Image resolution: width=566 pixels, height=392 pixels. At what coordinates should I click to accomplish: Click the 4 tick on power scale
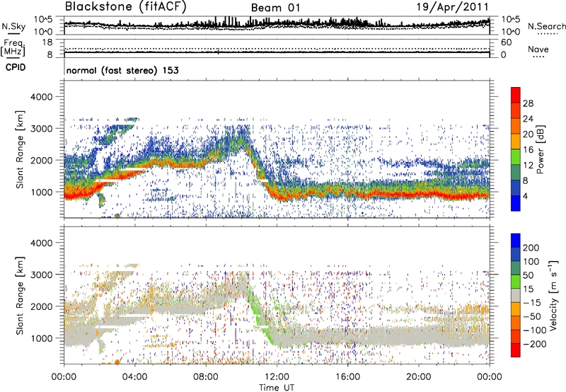click(x=525, y=196)
